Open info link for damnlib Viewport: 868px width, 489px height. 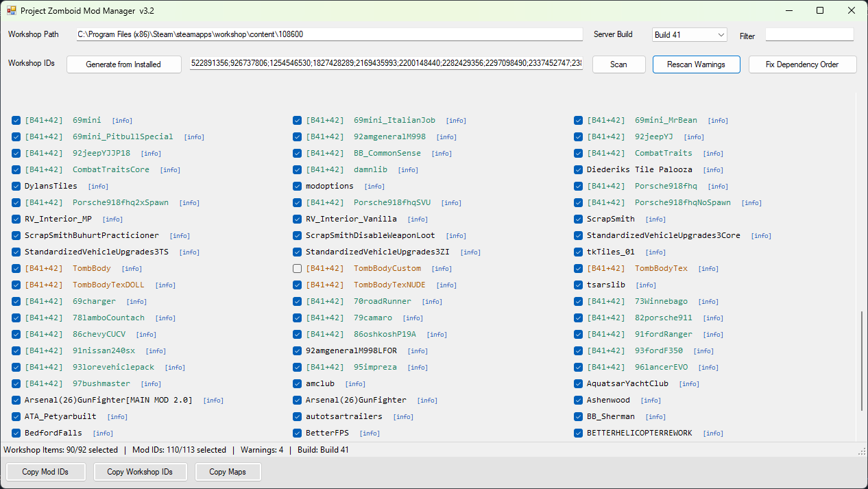pos(408,170)
